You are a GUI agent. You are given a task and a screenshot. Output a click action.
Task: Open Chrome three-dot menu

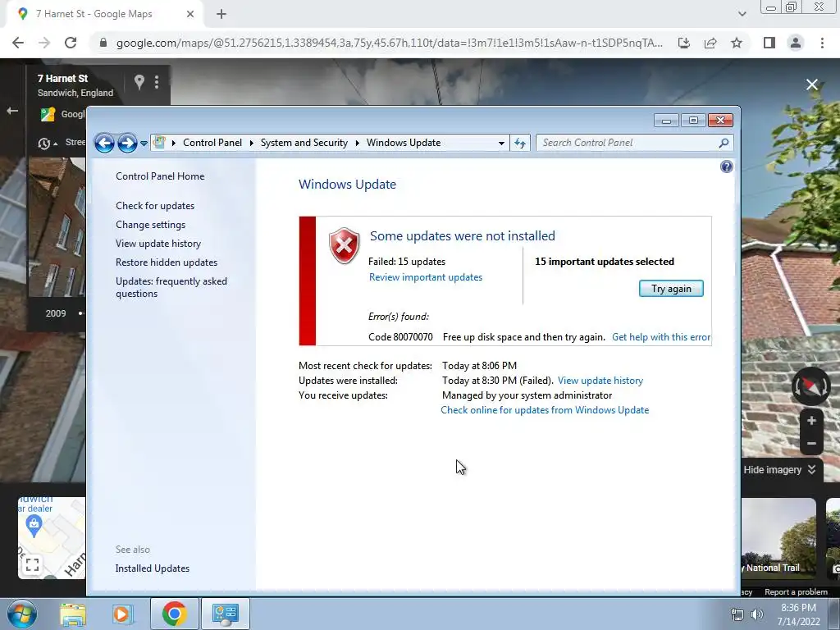click(822, 43)
